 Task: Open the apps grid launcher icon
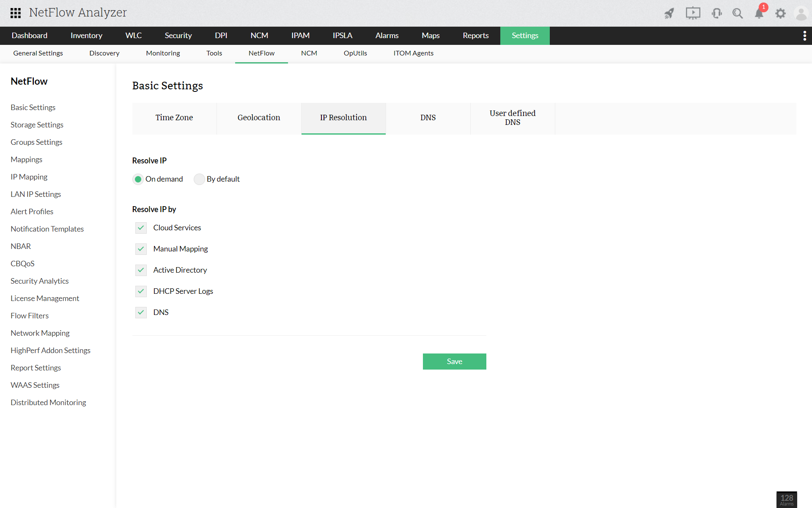(16, 13)
